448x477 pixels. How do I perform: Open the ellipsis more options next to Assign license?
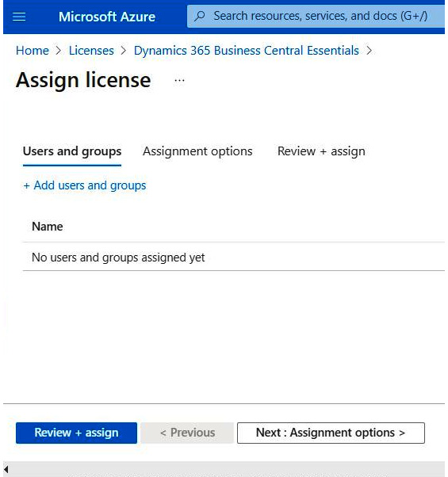(179, 81)
